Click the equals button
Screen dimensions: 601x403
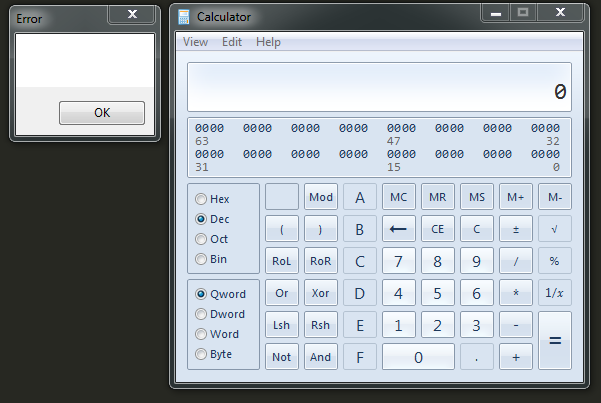coord(555,340)
